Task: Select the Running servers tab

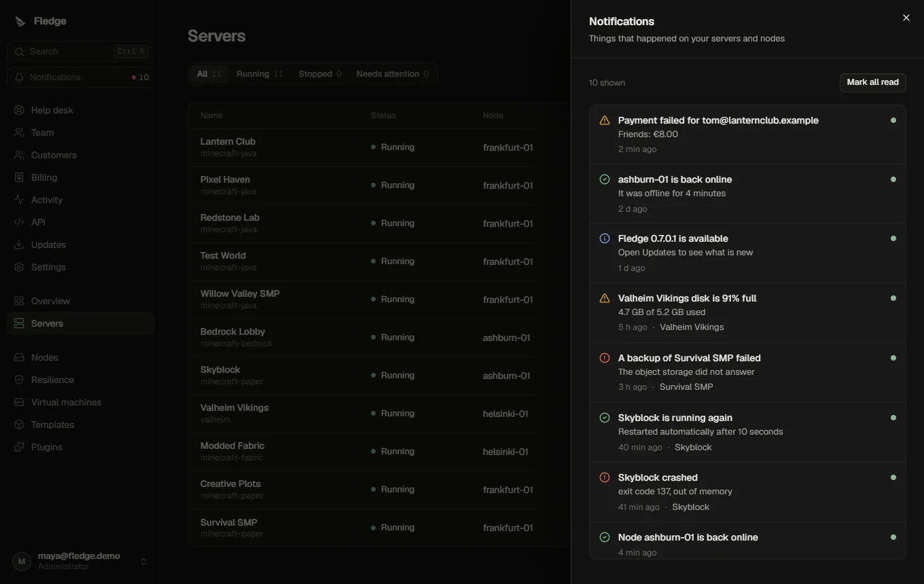Action: coord(260,74)
